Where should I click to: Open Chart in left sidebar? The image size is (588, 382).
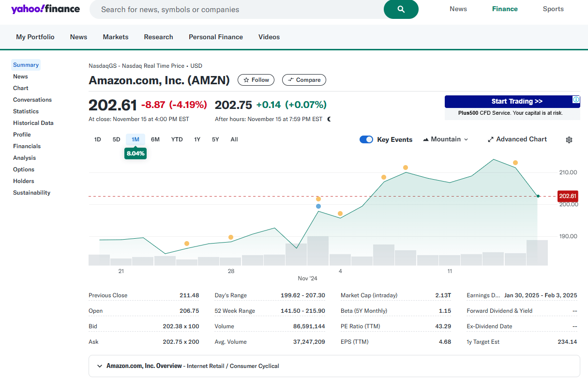click(21, 88)
